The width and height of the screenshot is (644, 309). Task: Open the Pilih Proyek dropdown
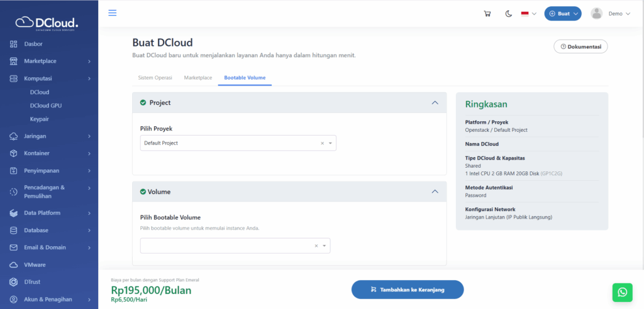[238, 143]
